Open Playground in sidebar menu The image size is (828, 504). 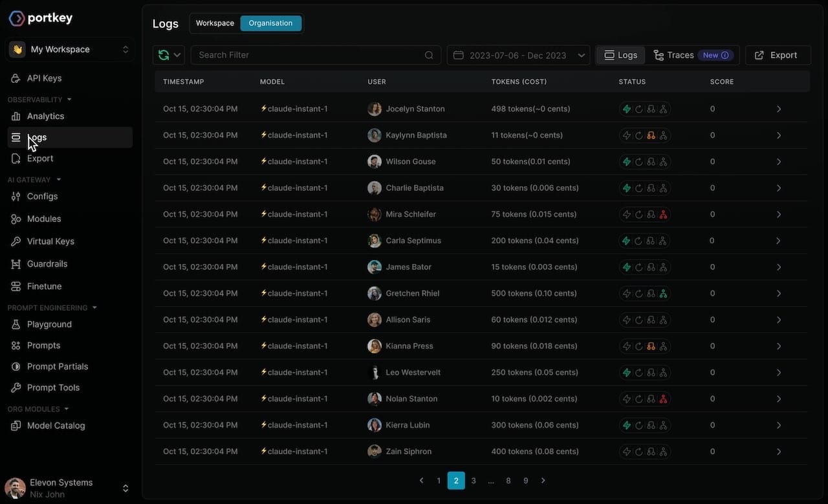click(x=49, y=325)
